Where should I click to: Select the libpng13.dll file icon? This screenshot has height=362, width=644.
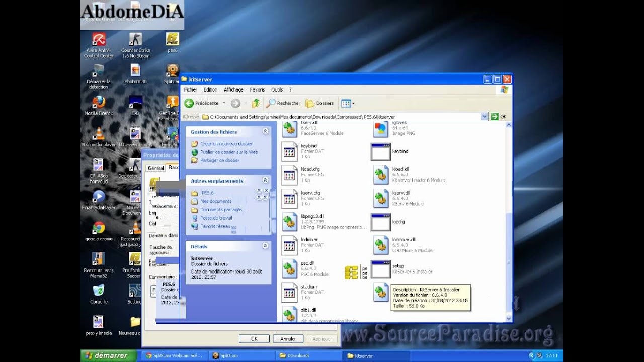pyautogui.click(x=290, y=222)
